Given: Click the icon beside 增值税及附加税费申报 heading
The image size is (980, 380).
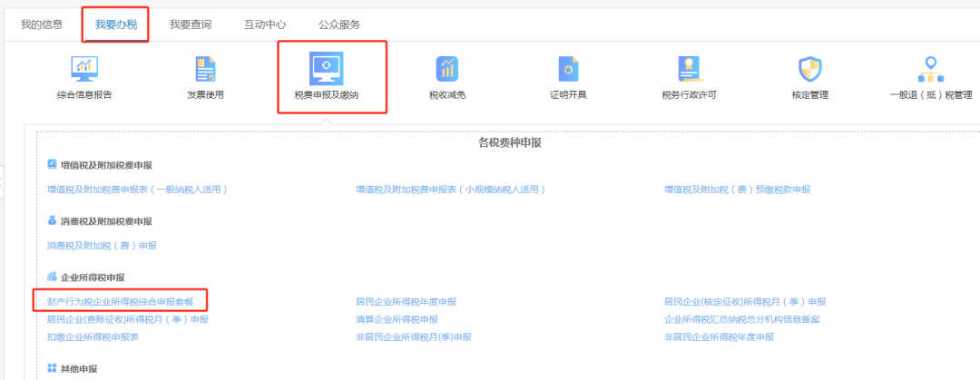Looking at the screenshot, I should tap(52, 165).
